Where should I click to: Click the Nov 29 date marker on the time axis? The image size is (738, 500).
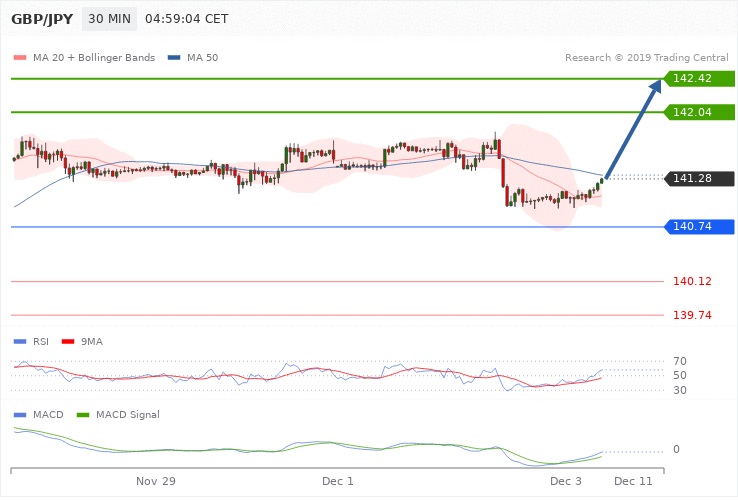pyautogui.click(x=156, y=482)
